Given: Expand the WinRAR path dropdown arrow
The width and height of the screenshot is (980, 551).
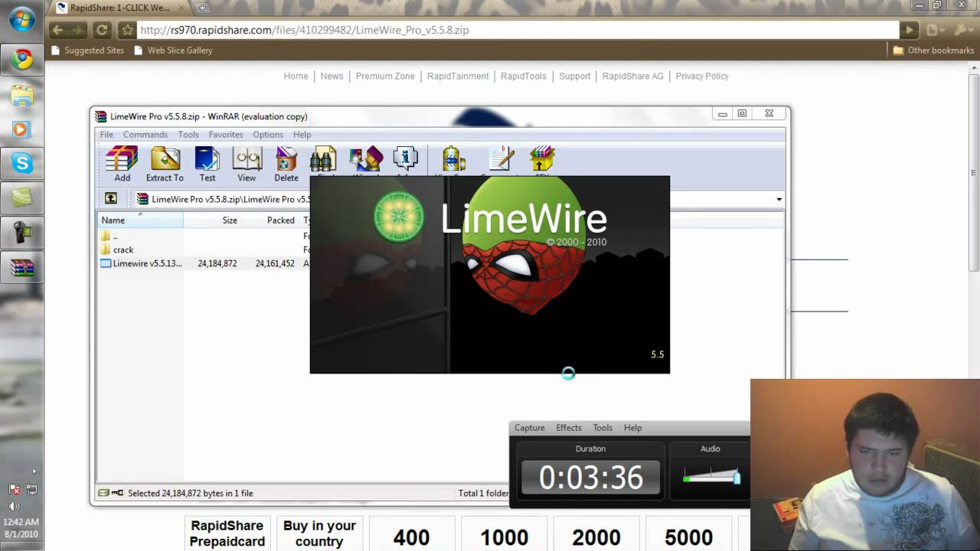Looking at the screenshot, I should coord(779,199).
